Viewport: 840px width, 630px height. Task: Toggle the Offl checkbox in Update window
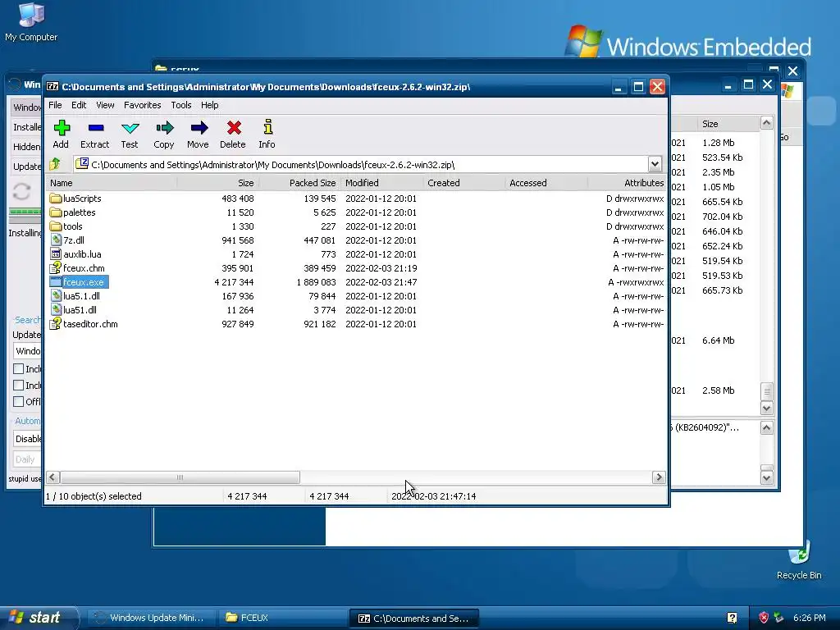point(18,401)
